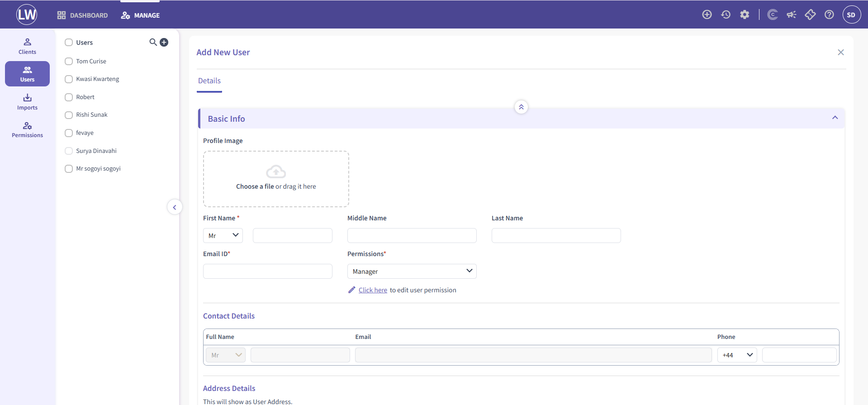This screenshot has height=405, width=868.
Task: Select the Kwasi Kwarteng user name
Action: 98,79
